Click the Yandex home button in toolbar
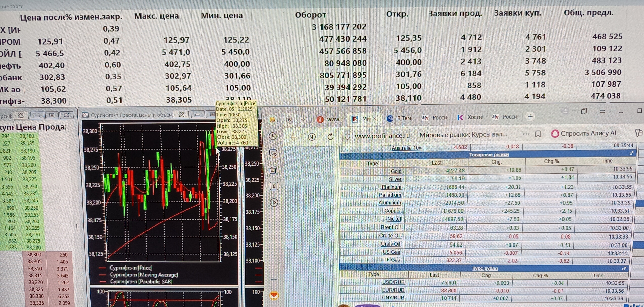The height and width of the screenshot is (307, 644). (312, 137)
